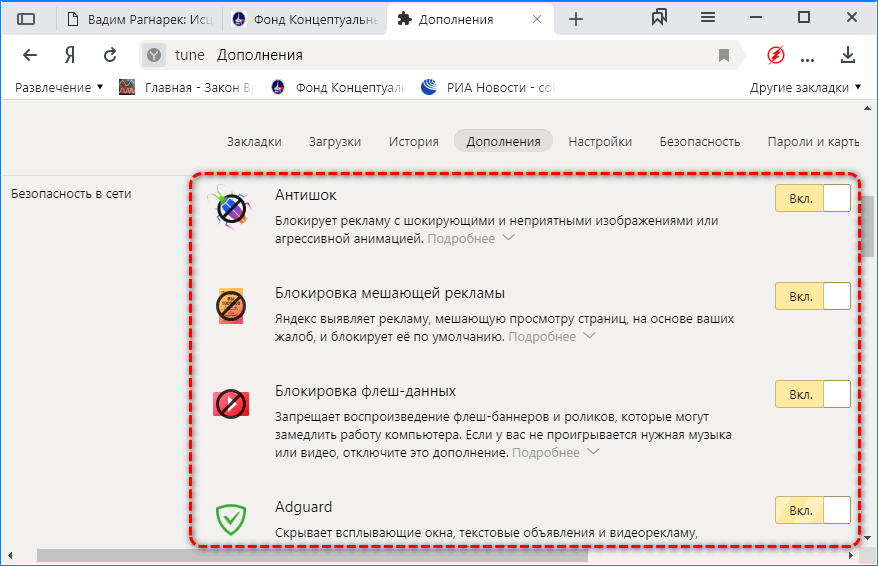Expand Подробнее under Блокировка мешающей рекламы
The width and height of the screenshot is (878, 566).
(552, 336)
